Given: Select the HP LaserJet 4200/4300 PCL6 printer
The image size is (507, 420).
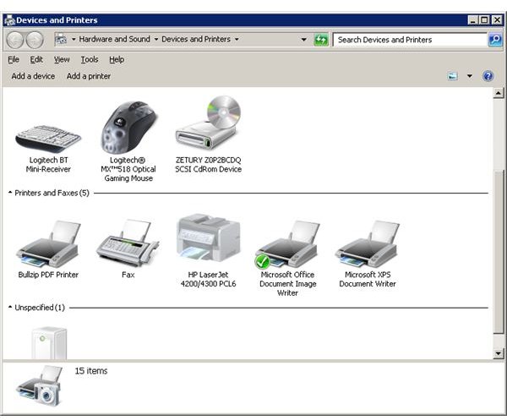Looking at the screenshot, I should click(x=208, y=237).
